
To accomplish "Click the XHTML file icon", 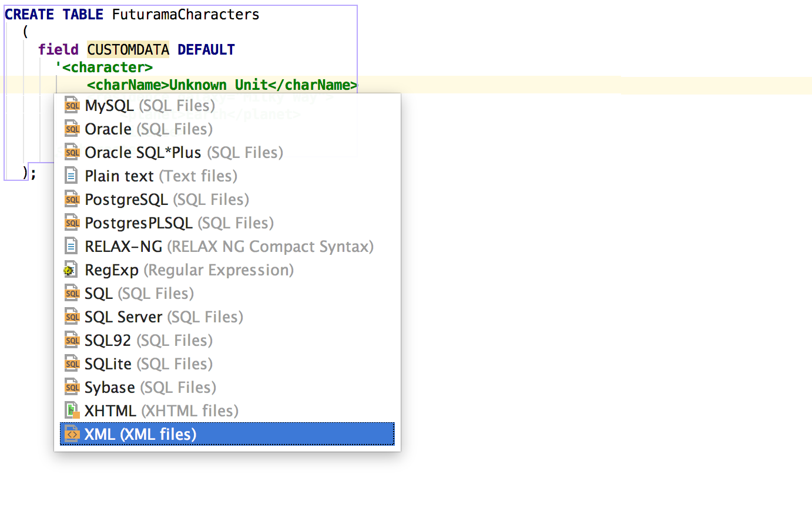I will (x=72, y=411).
